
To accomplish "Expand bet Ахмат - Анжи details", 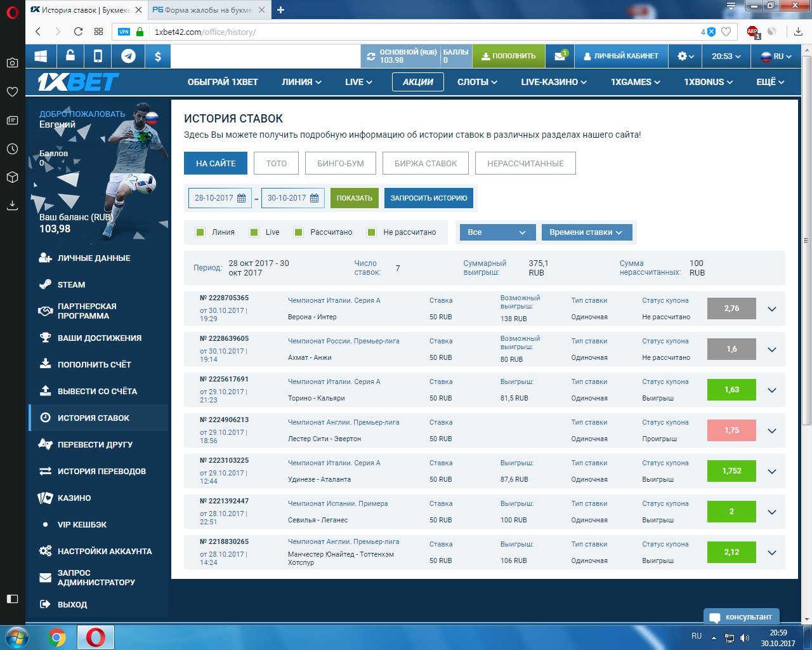I will point(772,350).
